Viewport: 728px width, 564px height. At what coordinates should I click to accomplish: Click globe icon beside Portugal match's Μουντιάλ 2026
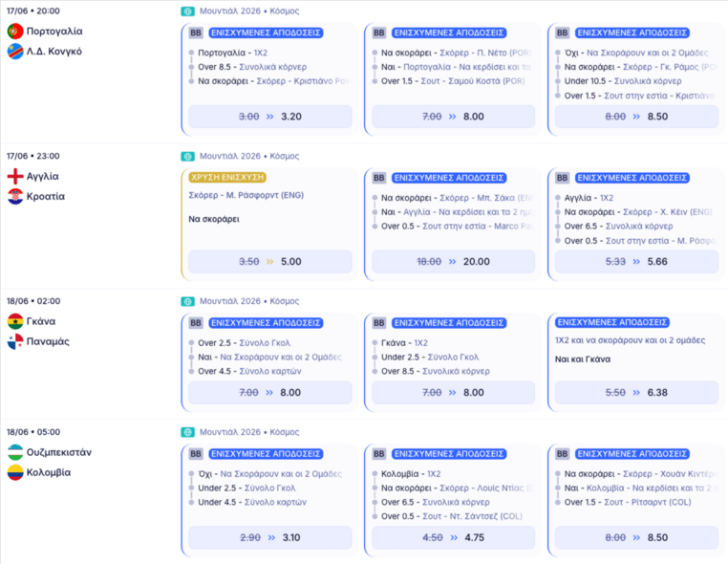click(x=187, y=11)
